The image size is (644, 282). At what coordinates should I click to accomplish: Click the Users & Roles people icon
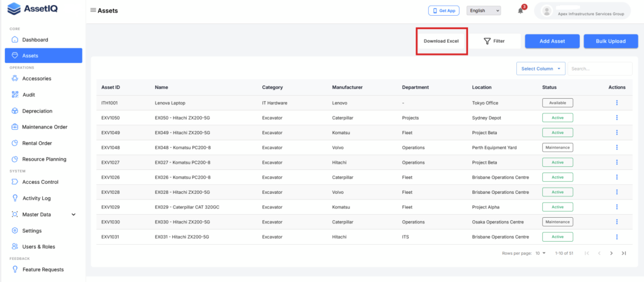pos(15,247)
